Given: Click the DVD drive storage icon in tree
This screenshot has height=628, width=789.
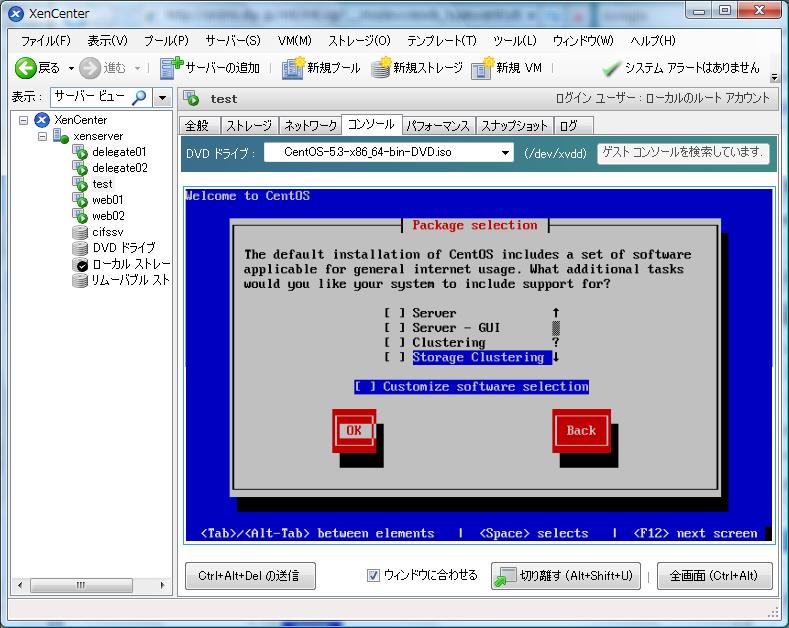Looking at the screenshot, I should point(80,248).
